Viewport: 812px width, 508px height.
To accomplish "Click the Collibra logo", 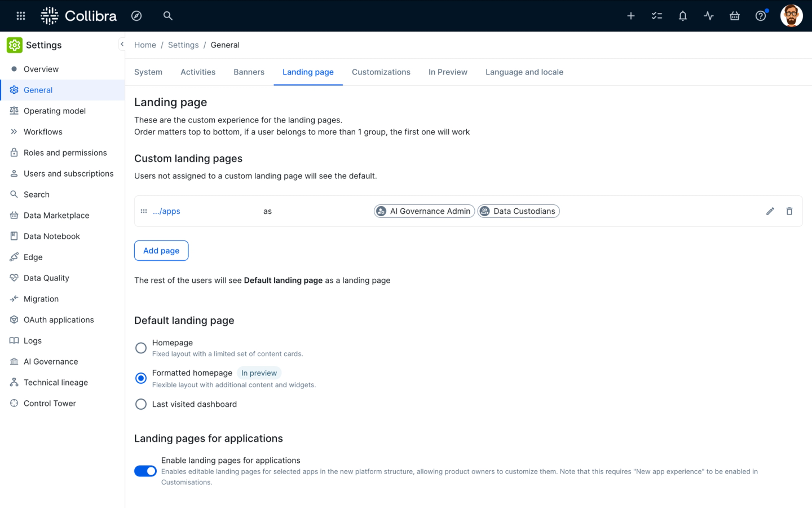I will (79, 16).
